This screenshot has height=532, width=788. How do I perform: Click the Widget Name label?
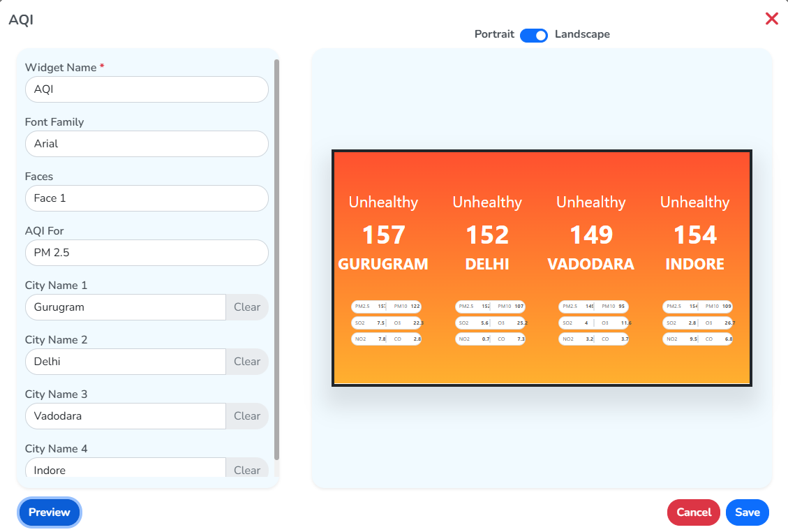[x=61, y=68]
